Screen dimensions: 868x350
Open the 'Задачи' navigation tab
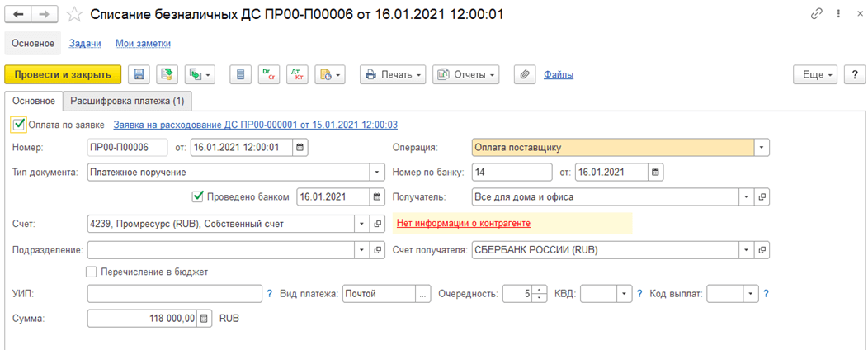coord(84,43)
